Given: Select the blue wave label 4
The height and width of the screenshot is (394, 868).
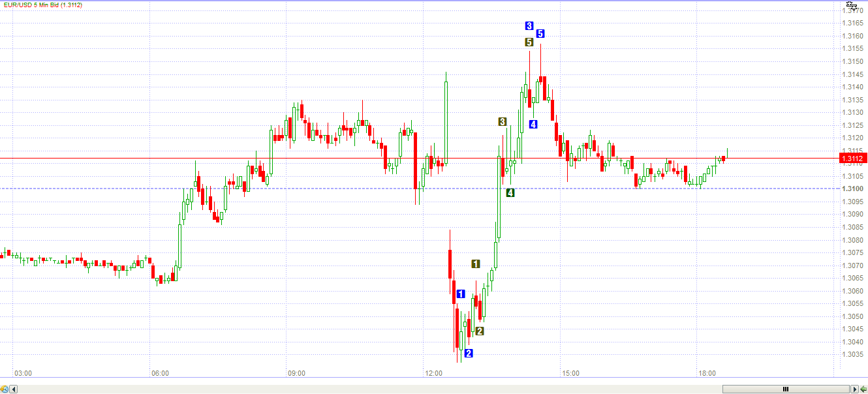Looking at the screenshot, I should pyautogui.click(x=533, y=125).
